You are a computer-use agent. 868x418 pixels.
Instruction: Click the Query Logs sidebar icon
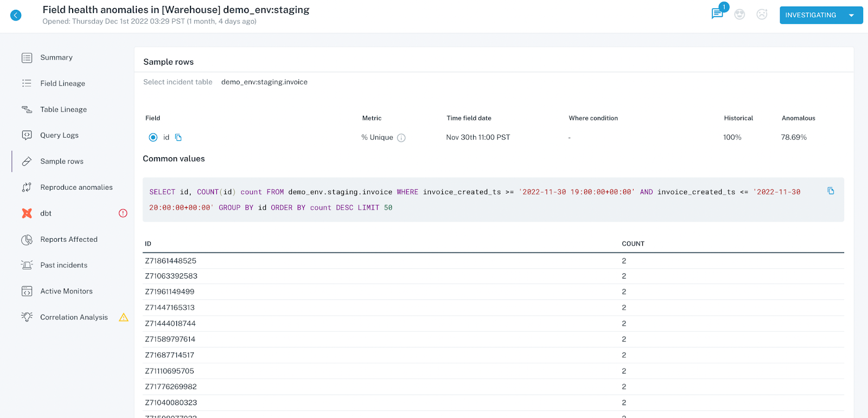(27, 136)
